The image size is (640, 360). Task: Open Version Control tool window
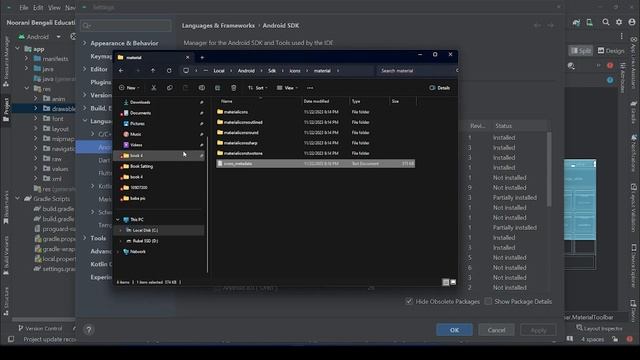click(40, 328)
